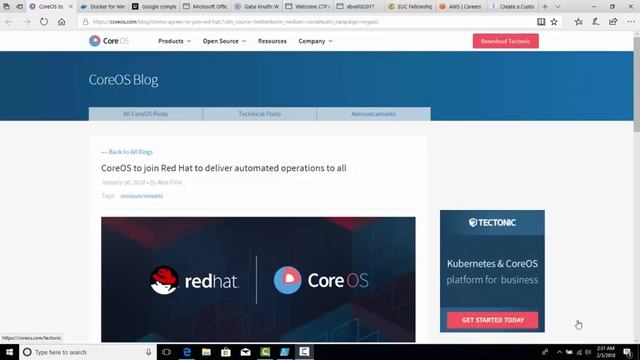
Task: Switch to the Gabe Knuth tab
Action: [x=256, y=7]
